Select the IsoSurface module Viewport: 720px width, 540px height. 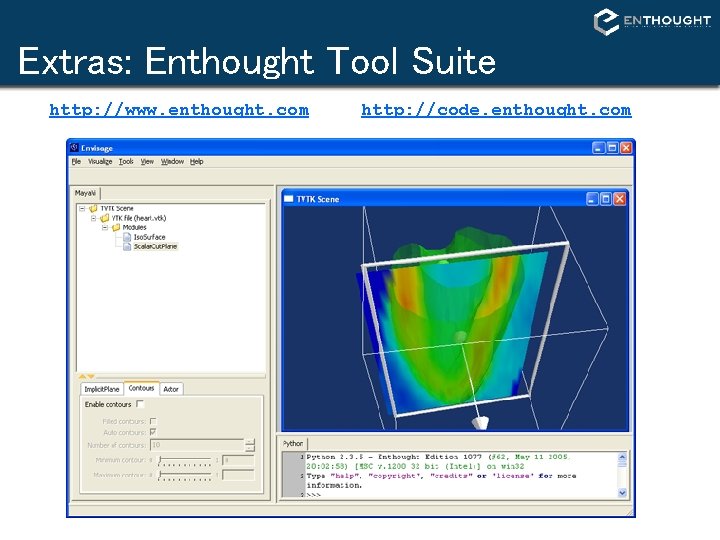[149, 237]
